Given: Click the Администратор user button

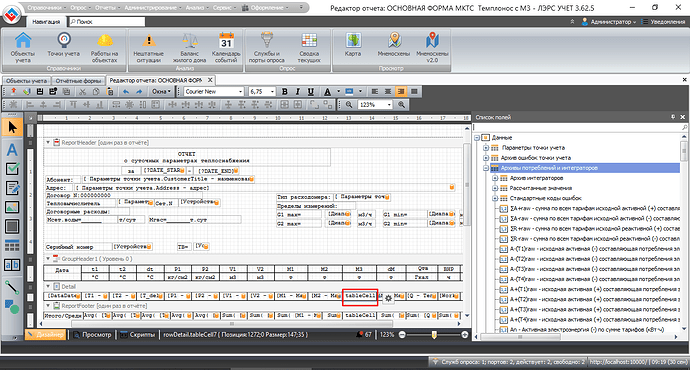Looking at the screenshot, I should point(609,22).
